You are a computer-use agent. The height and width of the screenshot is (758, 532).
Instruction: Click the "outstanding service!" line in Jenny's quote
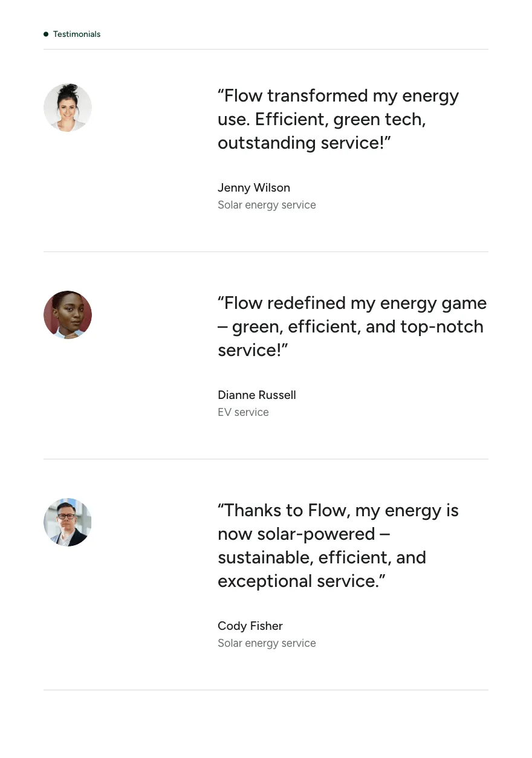[x=305, y=143]
